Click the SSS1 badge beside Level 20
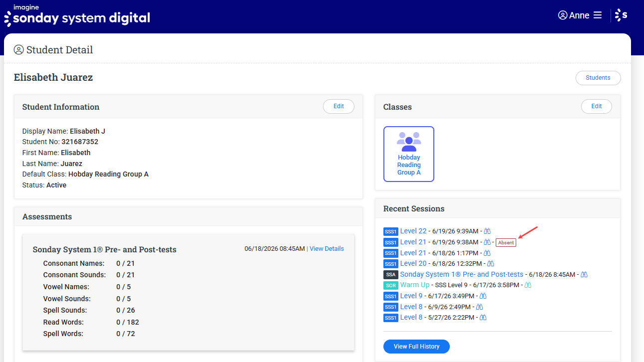 391,264
